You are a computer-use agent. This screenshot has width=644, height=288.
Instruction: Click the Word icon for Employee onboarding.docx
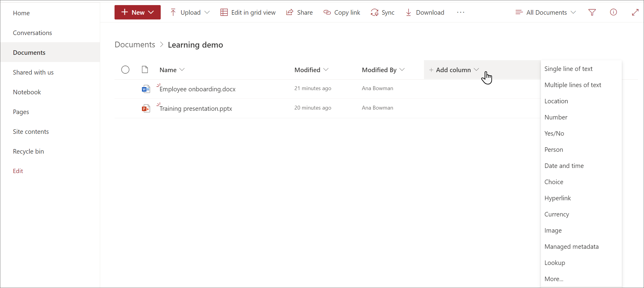click(x=146, y=89)
